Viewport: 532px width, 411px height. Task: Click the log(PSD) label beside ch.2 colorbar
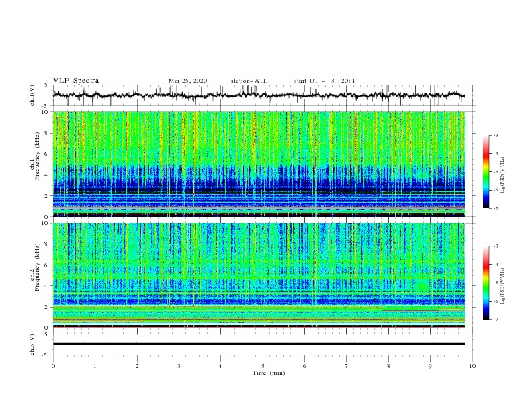[503, 285]
